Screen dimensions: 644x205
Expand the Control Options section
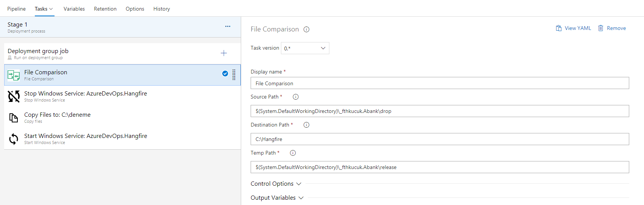point(276,184)
